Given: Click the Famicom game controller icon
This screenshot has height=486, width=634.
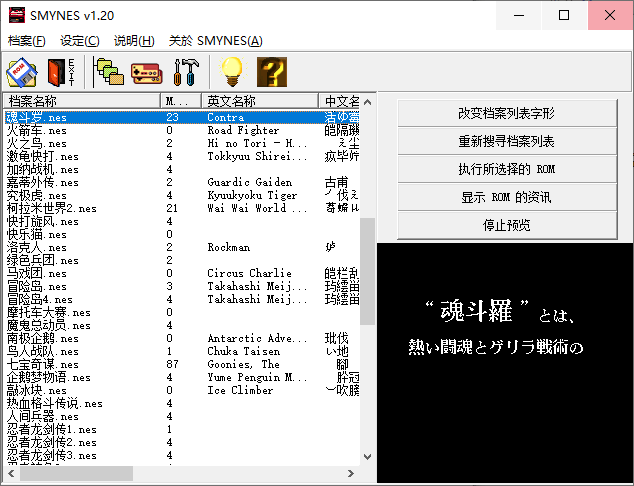Looking at the screenshot, I should tap(146, 72).
